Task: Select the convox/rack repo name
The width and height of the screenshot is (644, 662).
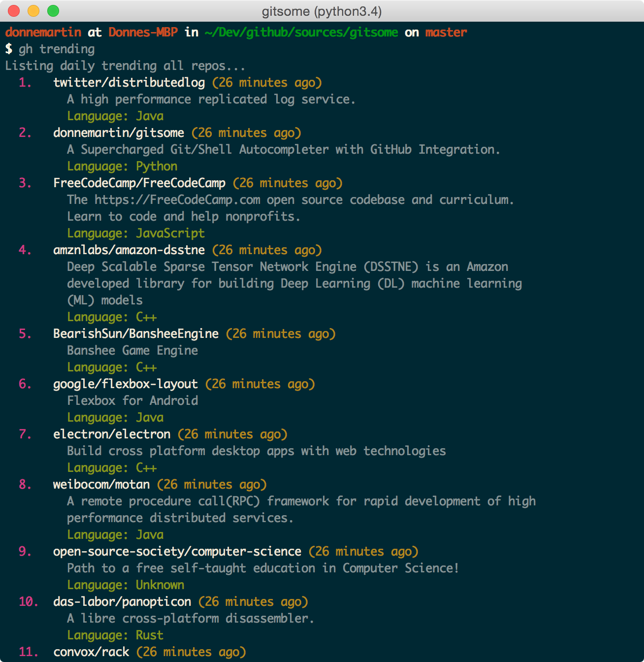Action: (x=91, y=652)
